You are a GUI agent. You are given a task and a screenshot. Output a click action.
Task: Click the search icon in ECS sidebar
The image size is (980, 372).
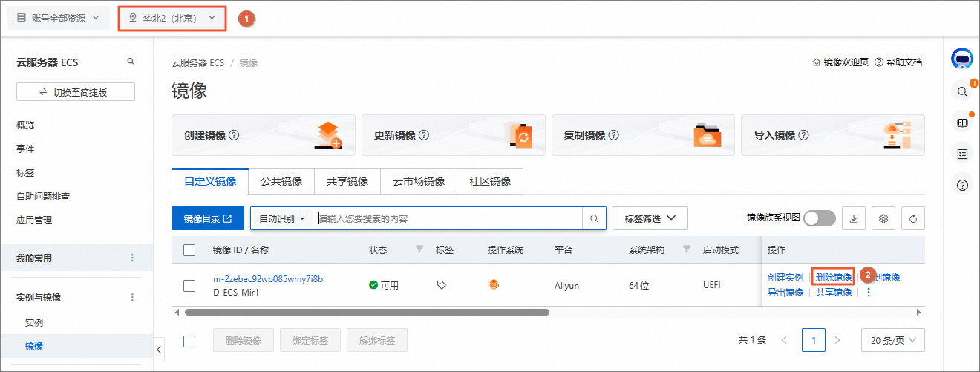click(x=131, y=62)
